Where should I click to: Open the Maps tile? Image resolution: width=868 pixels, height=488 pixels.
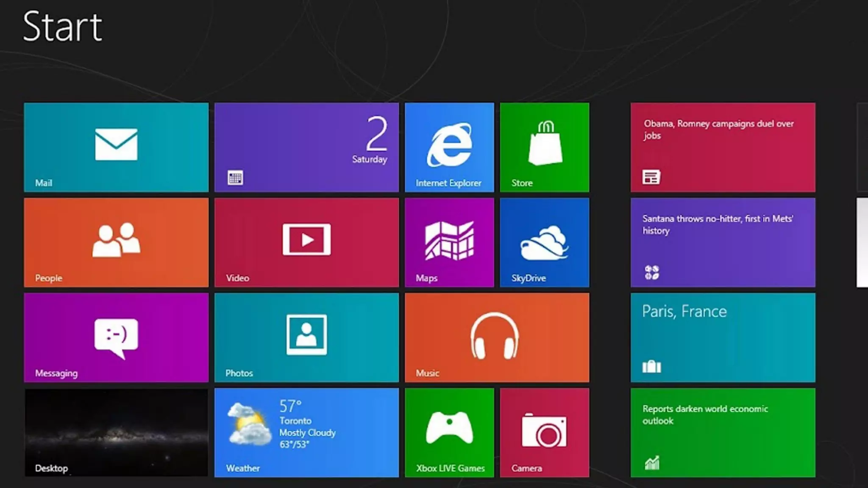click(x=449, y=242)
